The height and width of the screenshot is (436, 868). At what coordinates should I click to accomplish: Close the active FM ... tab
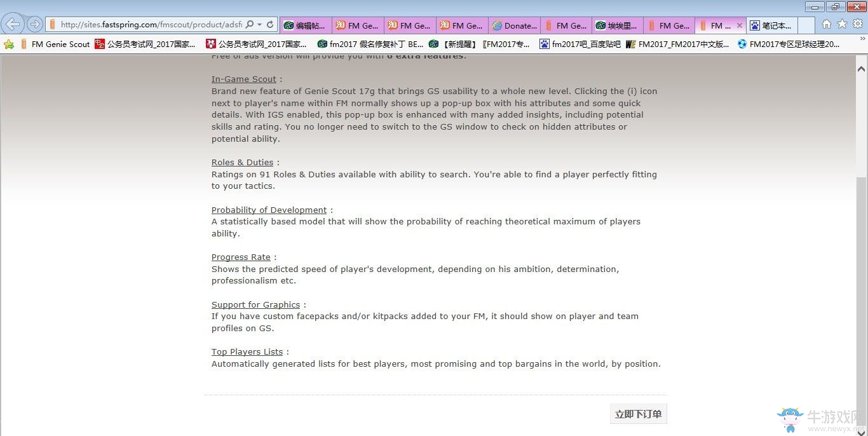click(739, 26)
